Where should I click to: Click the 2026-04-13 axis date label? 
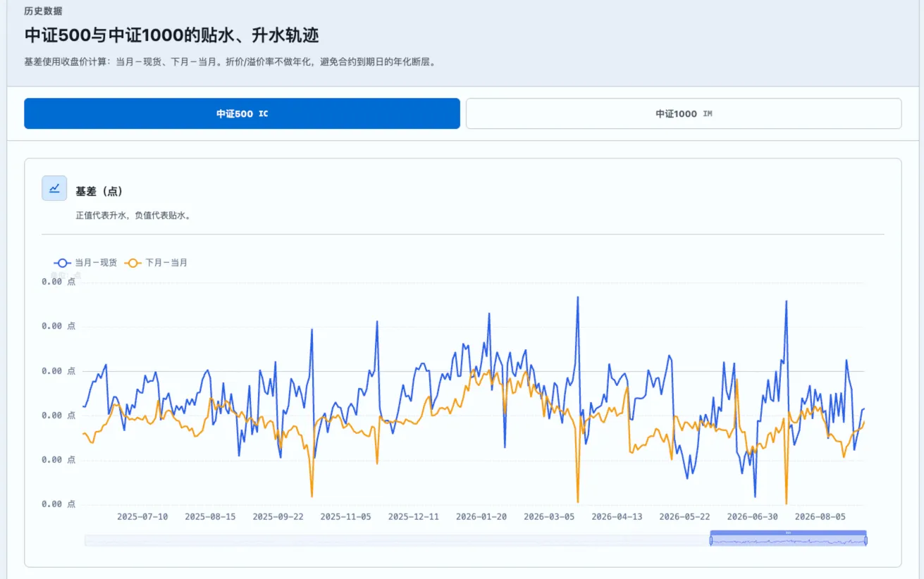tap(617, 516)
